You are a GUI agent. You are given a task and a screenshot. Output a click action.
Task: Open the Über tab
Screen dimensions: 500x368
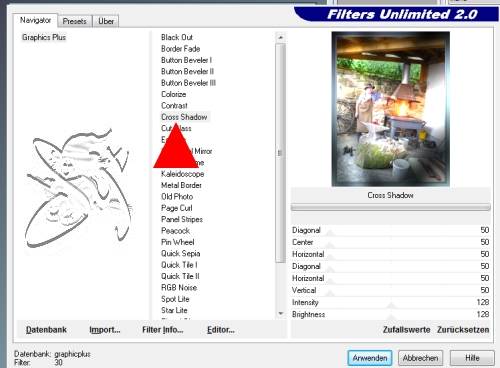pyautogui.click(x=106, y=21)
